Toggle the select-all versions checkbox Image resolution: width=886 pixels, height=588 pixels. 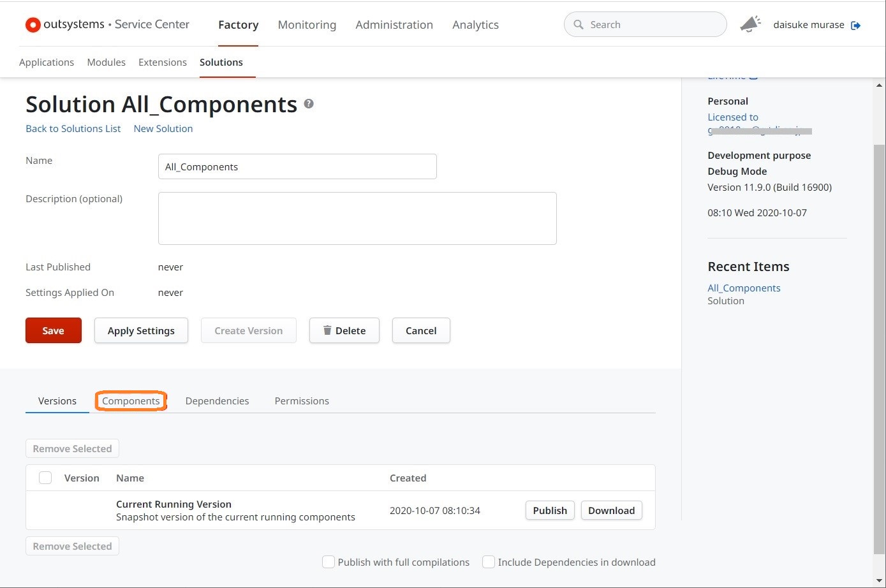45,478
